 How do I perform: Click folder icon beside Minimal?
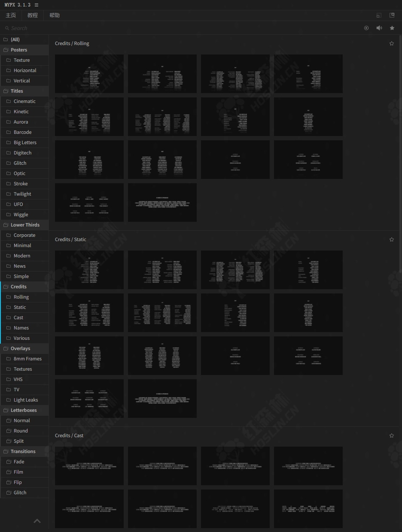pyautogui.click(x=9, y=245)
